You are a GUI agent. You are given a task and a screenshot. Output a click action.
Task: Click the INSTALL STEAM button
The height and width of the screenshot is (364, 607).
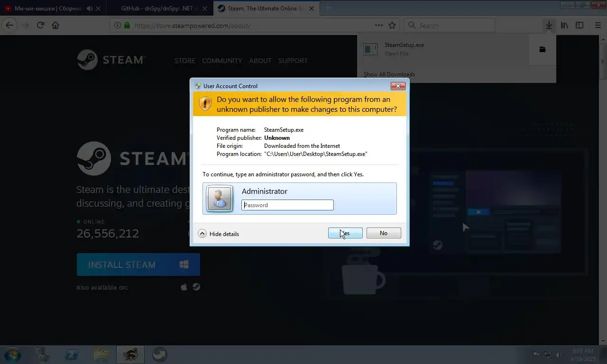[138, 264]
